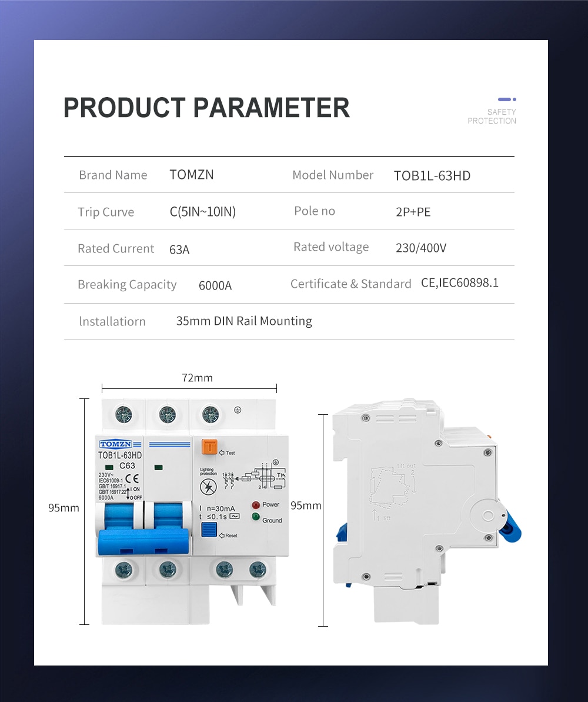Click the side-view image of the breaker
Image resolution: width=588 pixels, height=702 pixels.
click(426, 510)
